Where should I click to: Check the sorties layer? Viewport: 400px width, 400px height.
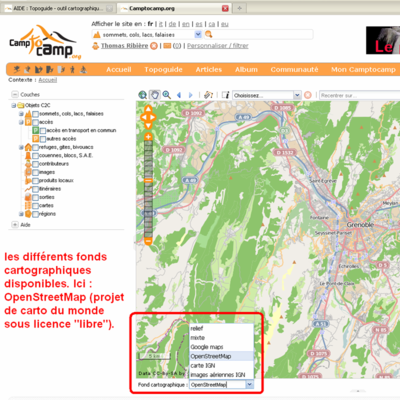[x=35, y=197]
